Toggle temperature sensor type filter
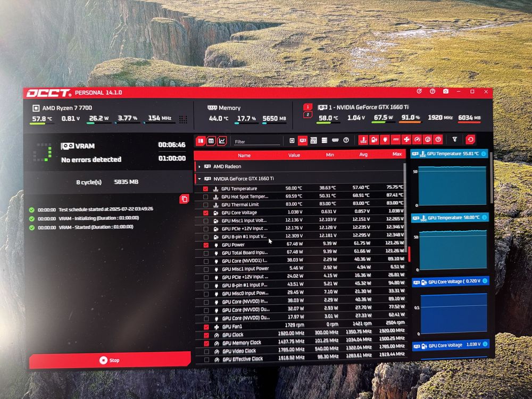 pyautogui.click(x=363, y=140)
